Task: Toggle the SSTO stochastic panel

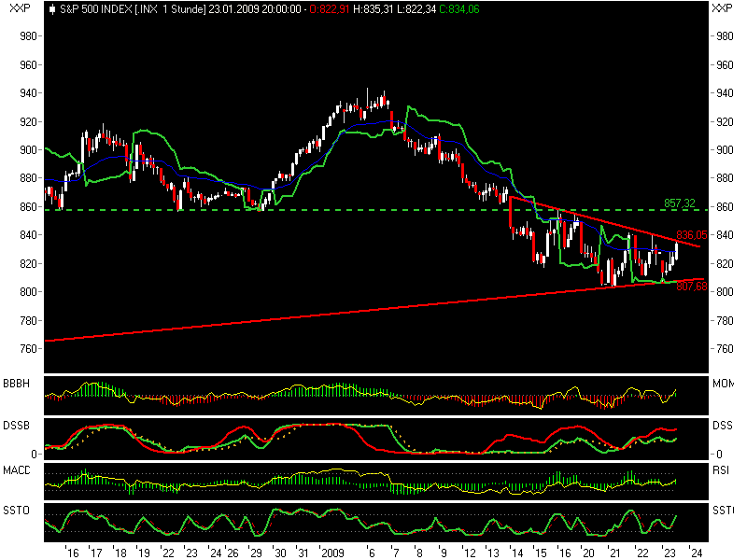Action: tap(16, 511)
